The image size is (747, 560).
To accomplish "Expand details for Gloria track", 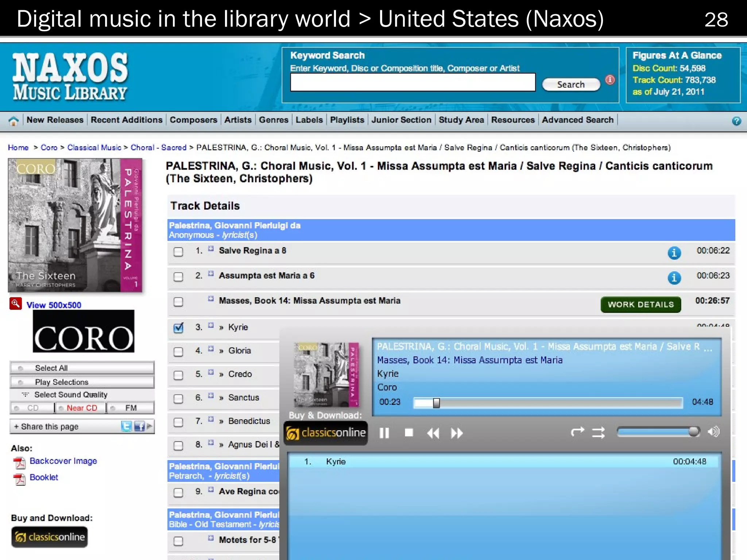I will tap(211, 349).
